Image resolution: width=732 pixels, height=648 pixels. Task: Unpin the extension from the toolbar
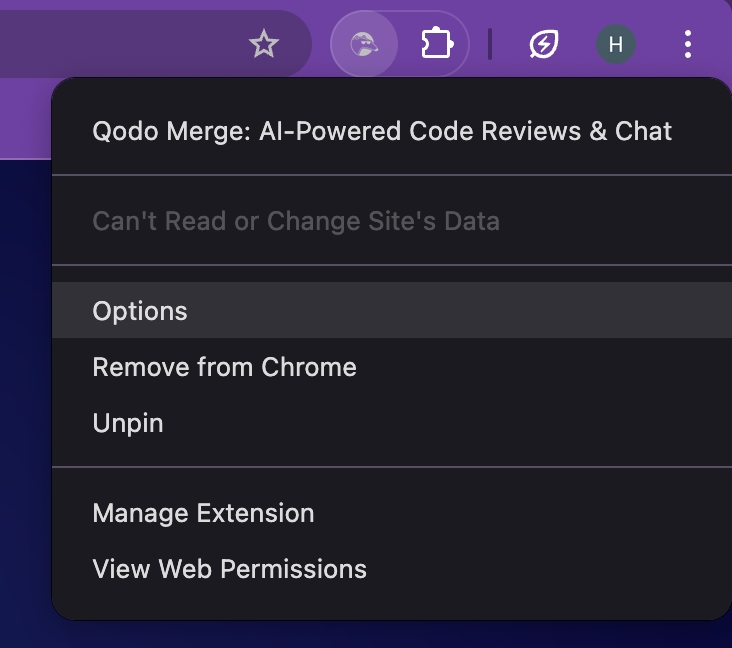click(x=127, y=423)
